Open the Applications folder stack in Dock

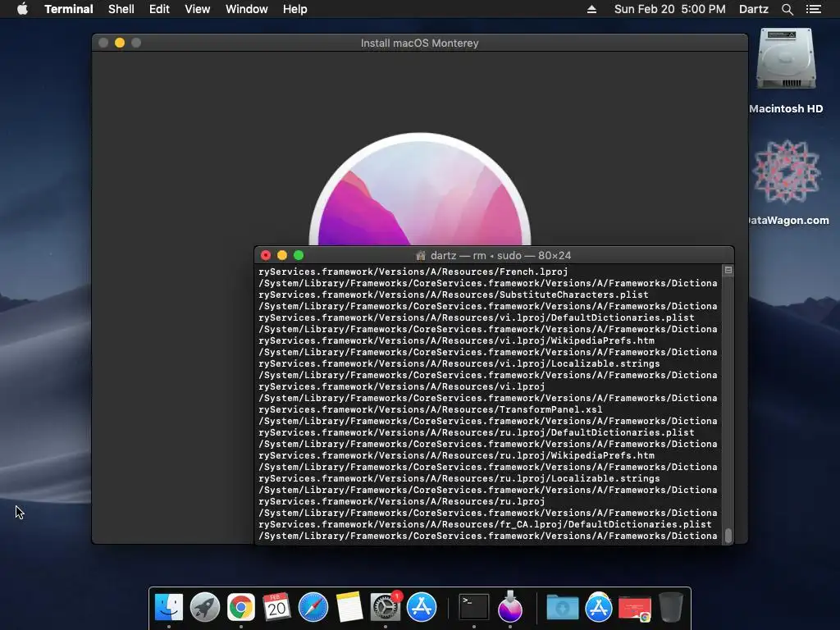598,607
